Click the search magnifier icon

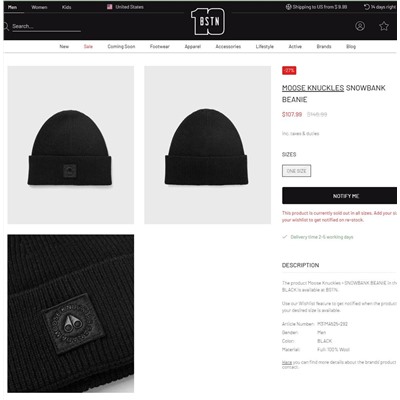(x=6, y=26)
